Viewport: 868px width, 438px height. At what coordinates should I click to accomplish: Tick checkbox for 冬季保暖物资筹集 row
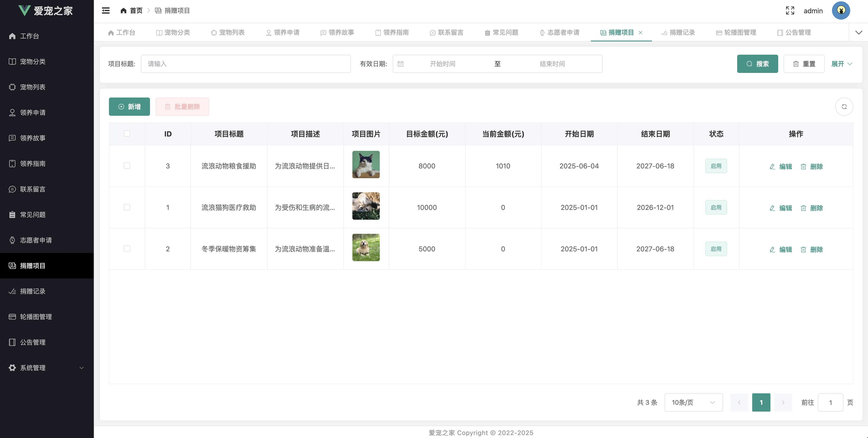(127, 249)
